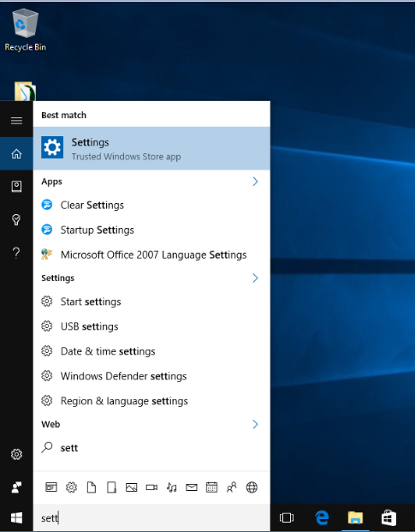Filter search results by Photos icon

(132, 487)
